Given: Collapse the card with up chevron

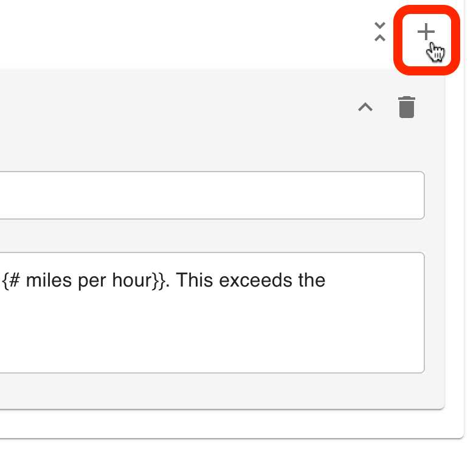Looking at the screenshot, I should point(365,107).
